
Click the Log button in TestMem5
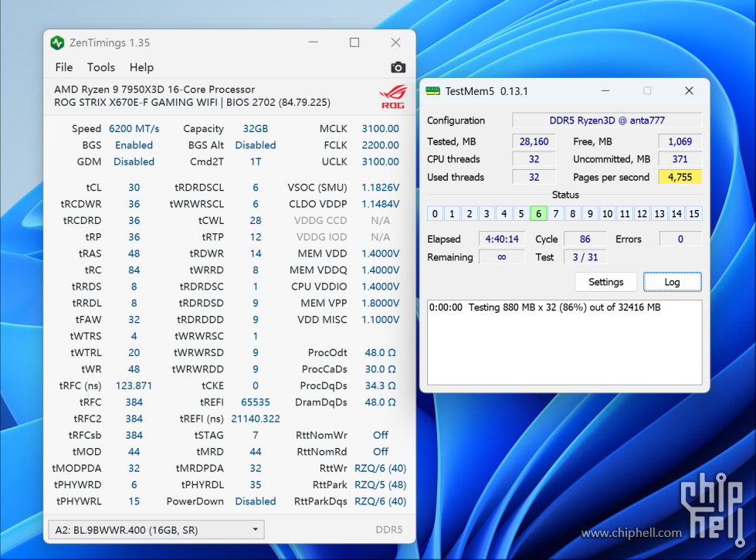[x=672, y=282]
